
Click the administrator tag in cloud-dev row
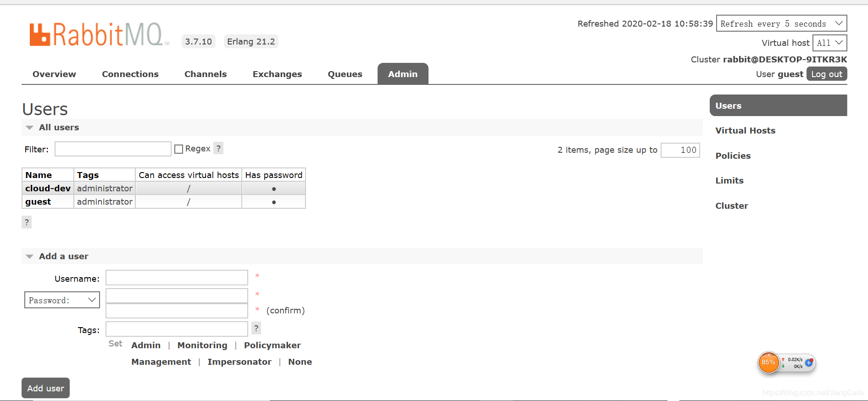(x=105, y=188)
